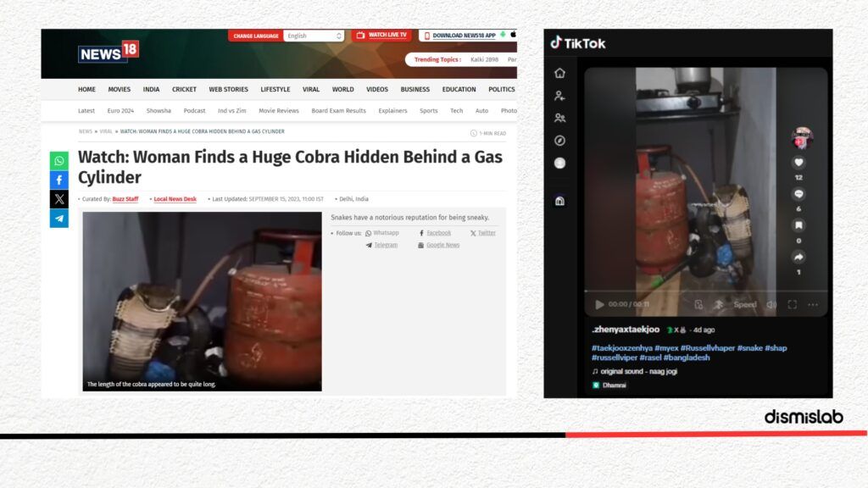Click the Watch Live TV button

381,36
